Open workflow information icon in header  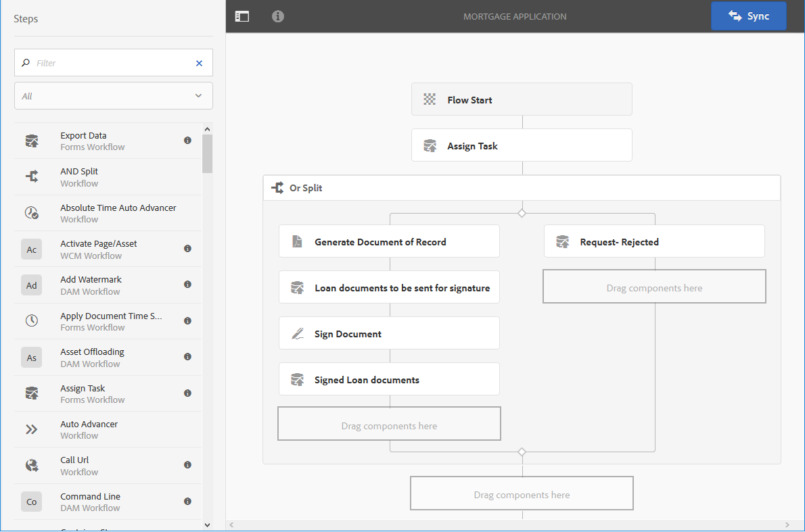[278, 16]
